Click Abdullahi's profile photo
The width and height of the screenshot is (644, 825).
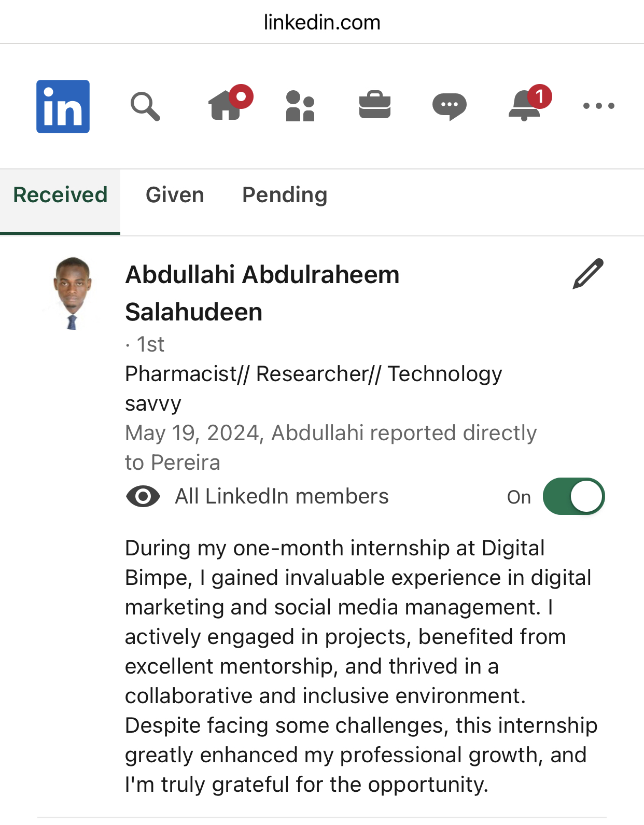[x=73, y=293]
